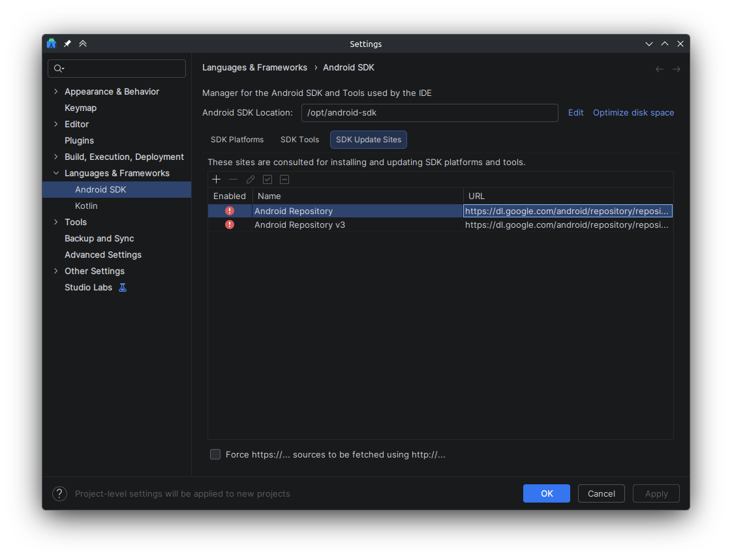Click the deselect all toolbar icon

point(284,179)
